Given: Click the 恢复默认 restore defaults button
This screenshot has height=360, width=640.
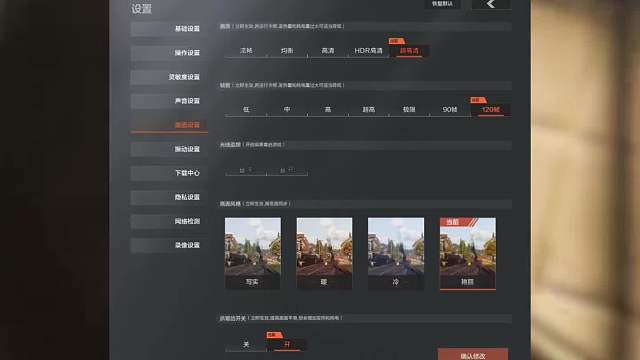Looking at the screenshot, I should tap(442, 4).
